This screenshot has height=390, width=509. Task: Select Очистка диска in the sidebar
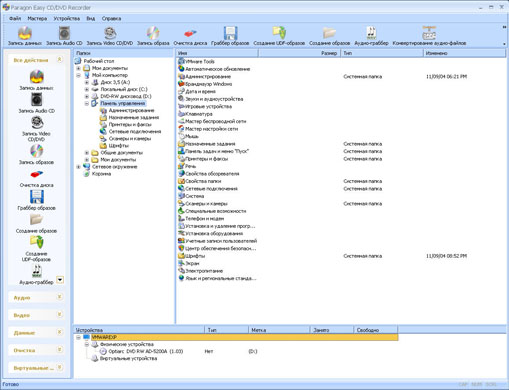(36, 179)
